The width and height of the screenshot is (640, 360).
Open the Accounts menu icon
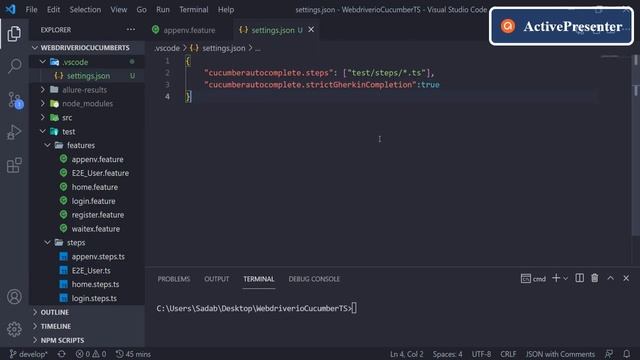tap(14, 297)
